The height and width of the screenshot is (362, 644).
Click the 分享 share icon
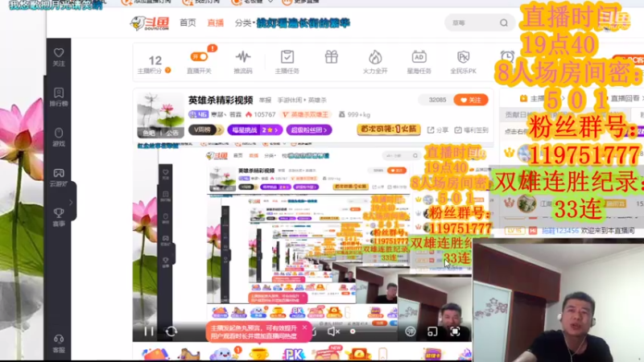tap(437, 130)
